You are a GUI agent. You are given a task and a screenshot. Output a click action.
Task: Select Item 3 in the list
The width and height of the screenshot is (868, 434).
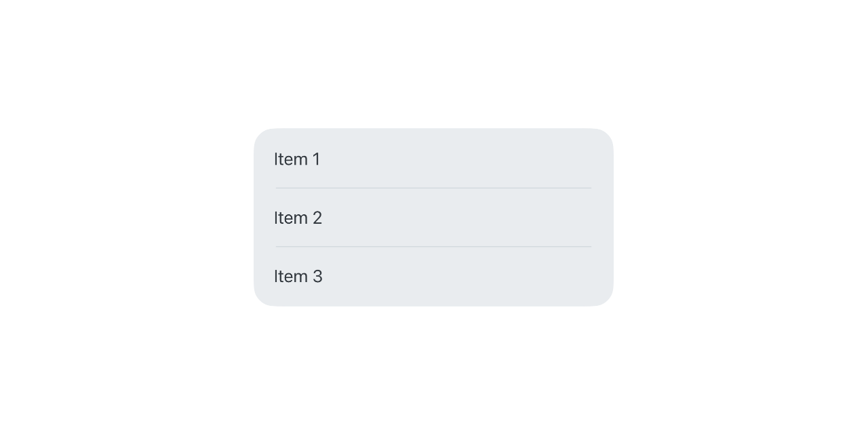coord(433,277)
